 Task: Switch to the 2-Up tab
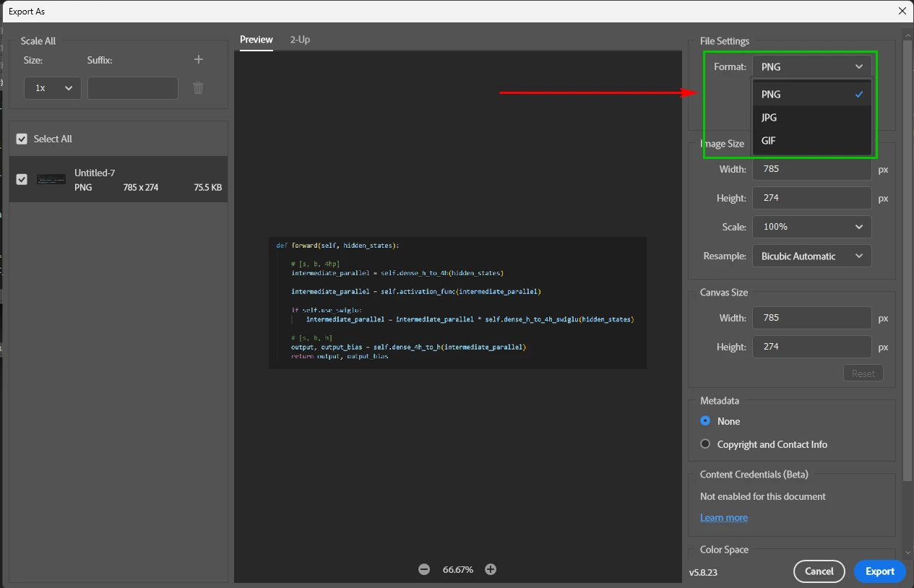tap(300, 40)
